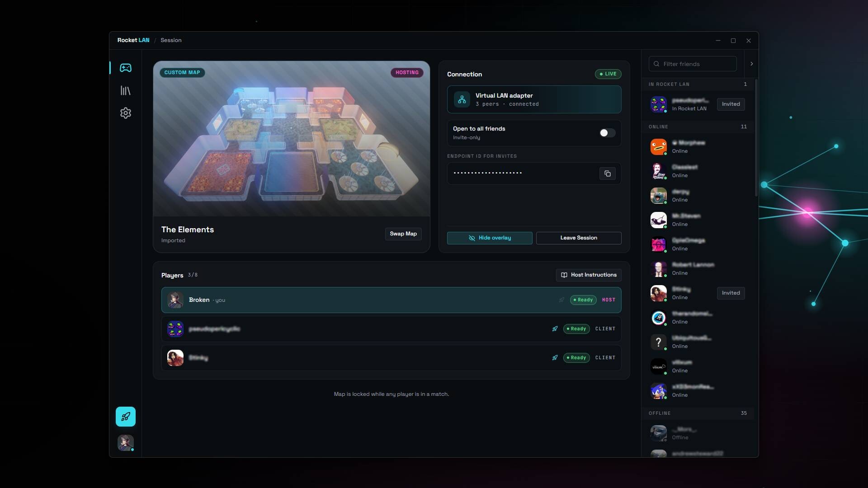
Task: Click Leave Session button
Action: (579, 238)
